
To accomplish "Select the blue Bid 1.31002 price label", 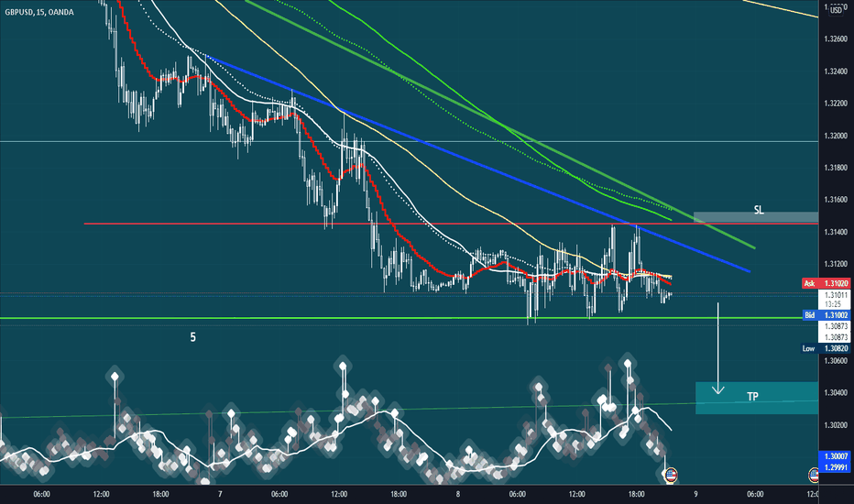I will (826, 315).
